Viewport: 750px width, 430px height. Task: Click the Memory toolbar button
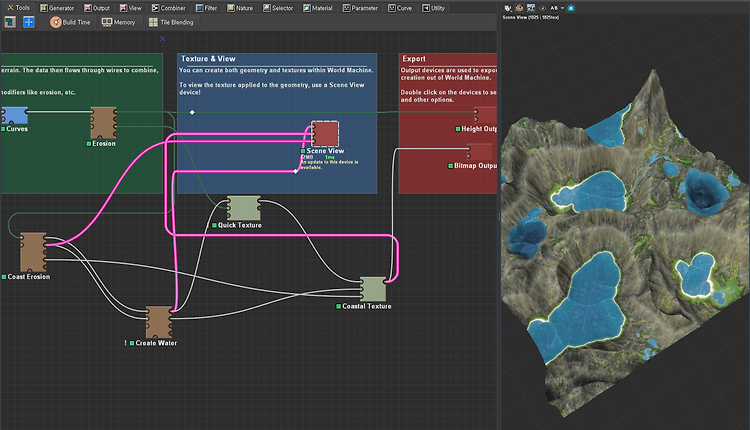(119, 22)
